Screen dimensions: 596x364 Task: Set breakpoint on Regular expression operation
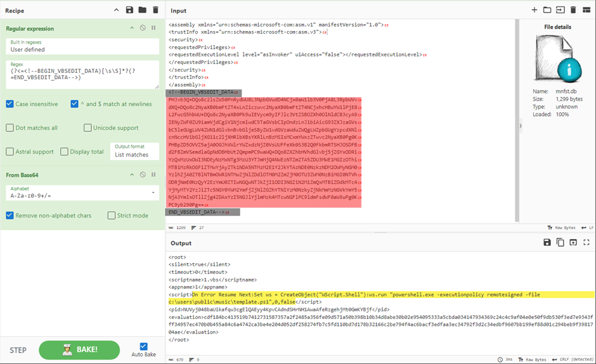(x=153, y=28)
